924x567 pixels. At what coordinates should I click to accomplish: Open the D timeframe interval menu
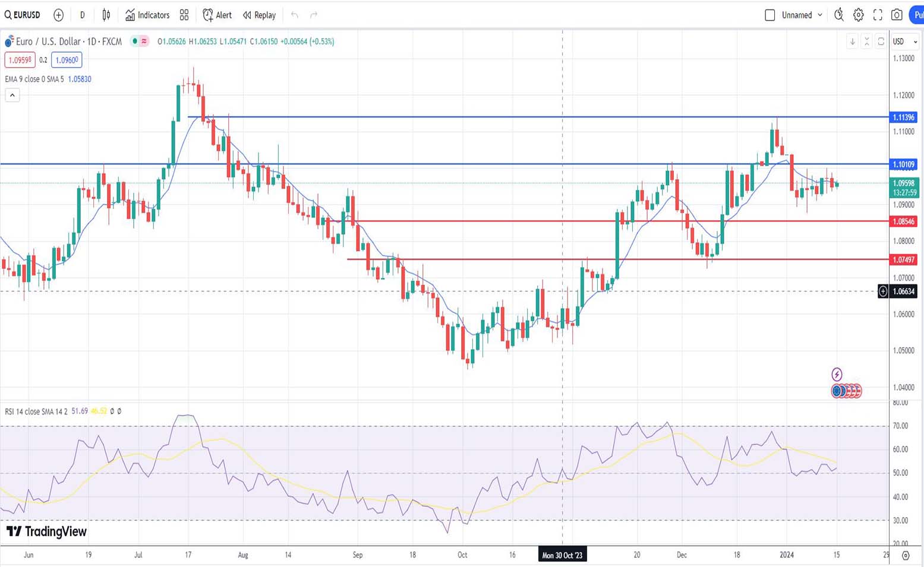pos(82,15)
